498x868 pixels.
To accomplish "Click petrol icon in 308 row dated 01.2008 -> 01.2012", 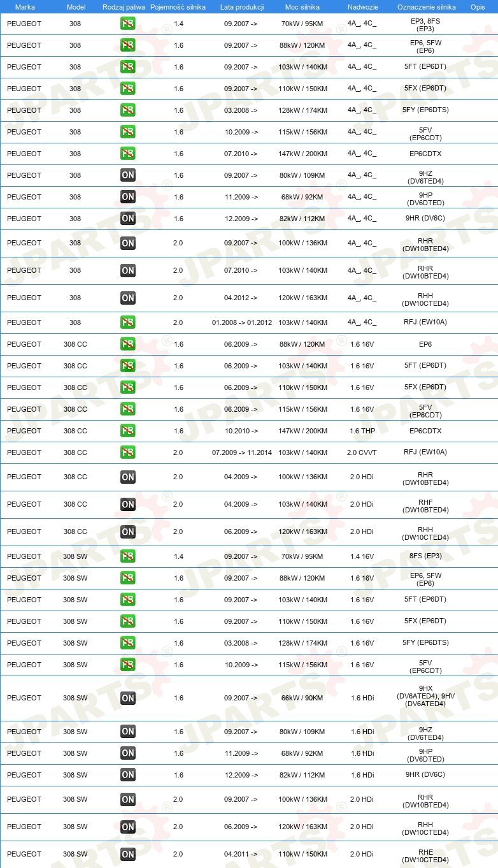I will [128, 322].
